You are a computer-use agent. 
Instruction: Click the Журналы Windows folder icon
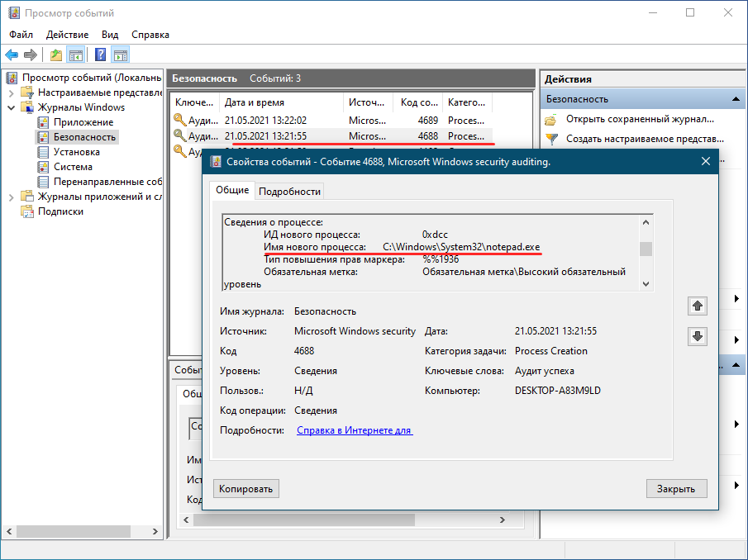pos(27,107)
